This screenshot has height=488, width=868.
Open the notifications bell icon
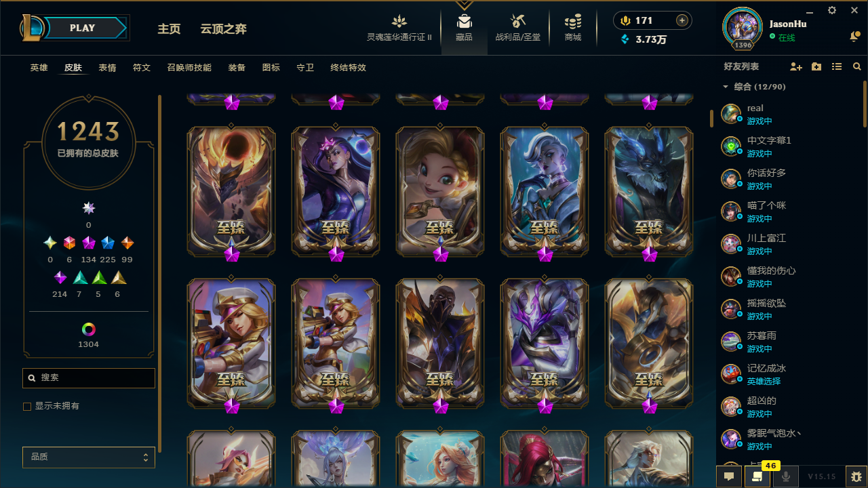[x=854, y=37]
